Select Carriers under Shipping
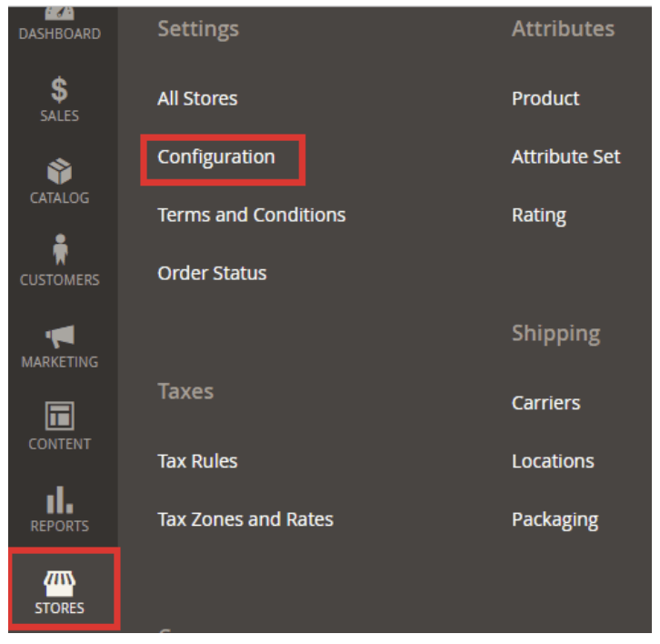The height and width of the screenshot is (644, 660). pos(545,403)
